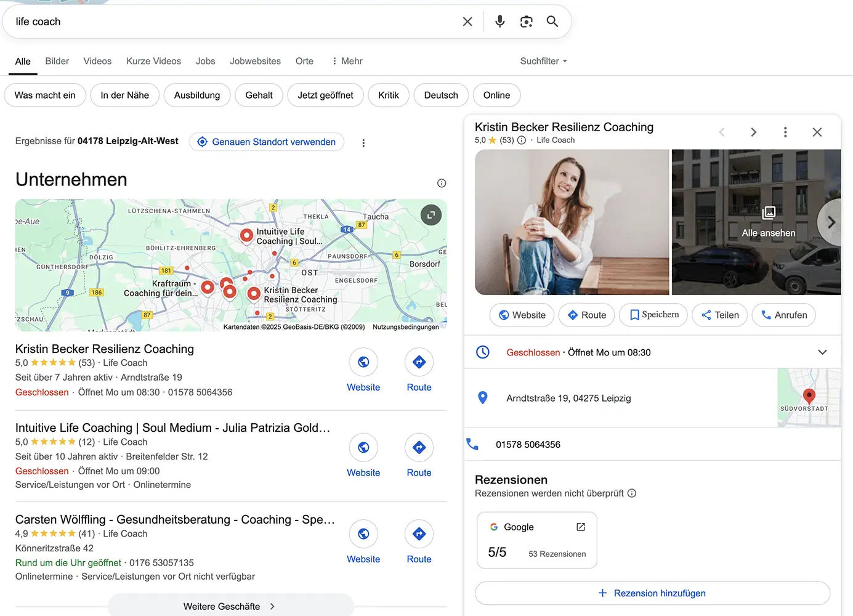
Task: Share the business with Teilen
Action: pyautogui.click(x=720, y=315)
